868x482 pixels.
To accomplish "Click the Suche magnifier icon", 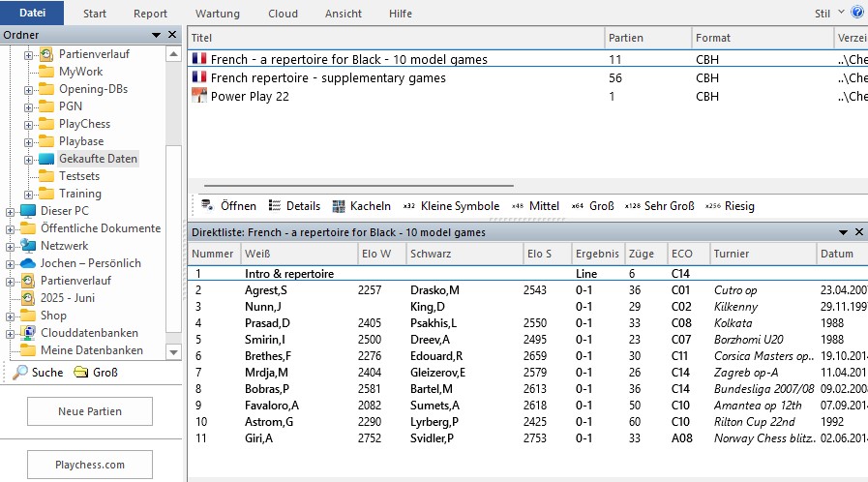I will click(20, 373).
